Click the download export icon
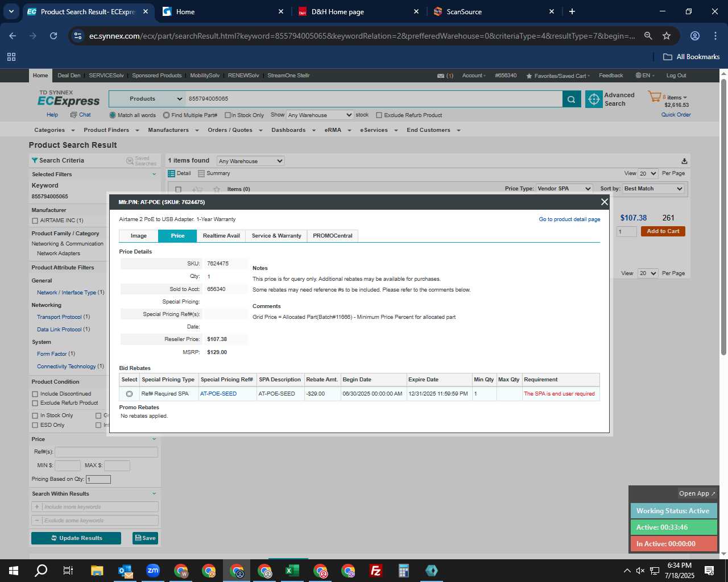 coord(684,161)
